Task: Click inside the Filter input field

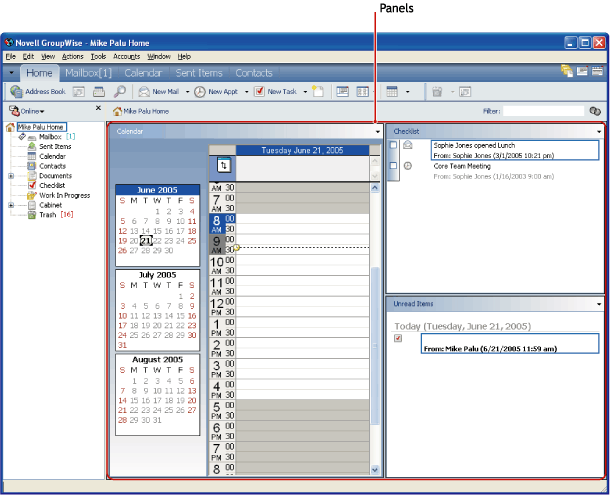Action: coord(543,111)
